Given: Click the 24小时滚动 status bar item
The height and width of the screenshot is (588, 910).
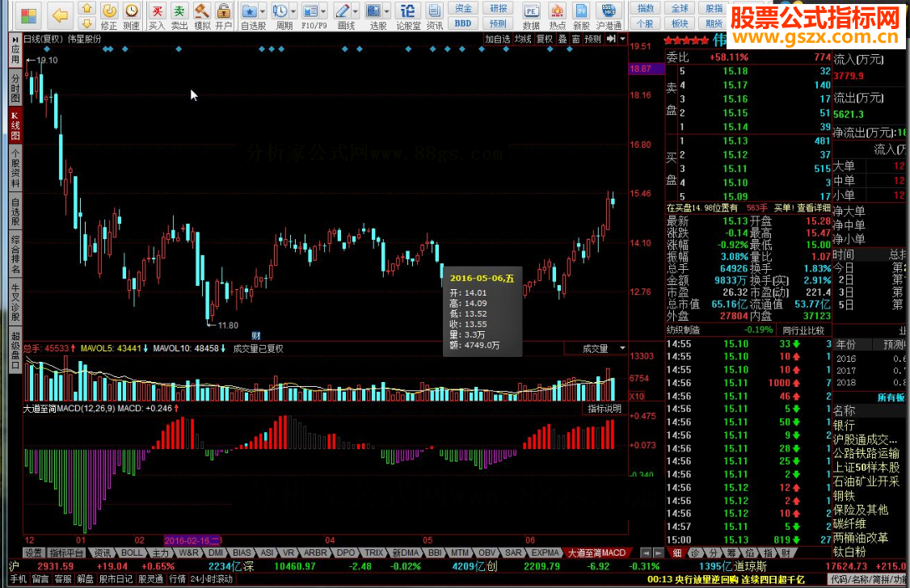Looking at the screenshot, I should (211, 579).
